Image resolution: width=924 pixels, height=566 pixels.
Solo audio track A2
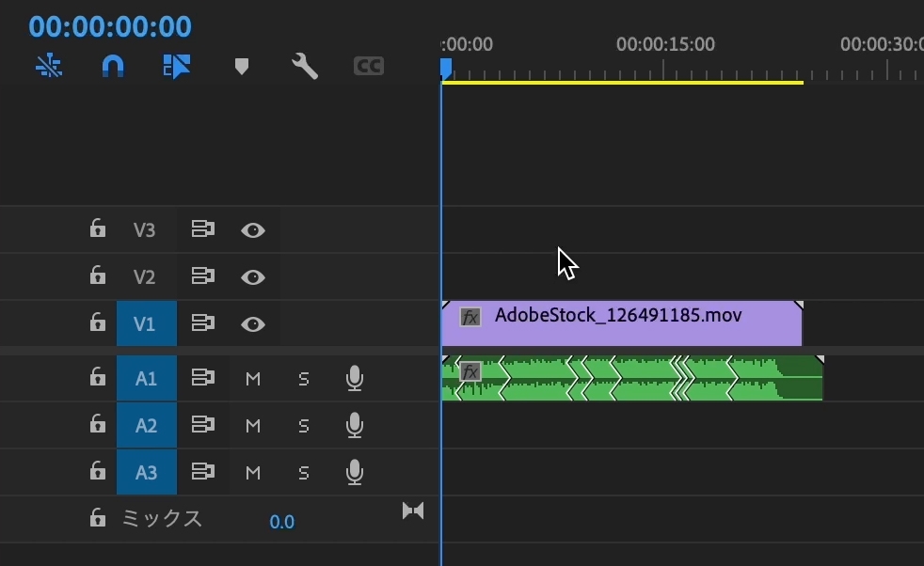coord(303,425)
